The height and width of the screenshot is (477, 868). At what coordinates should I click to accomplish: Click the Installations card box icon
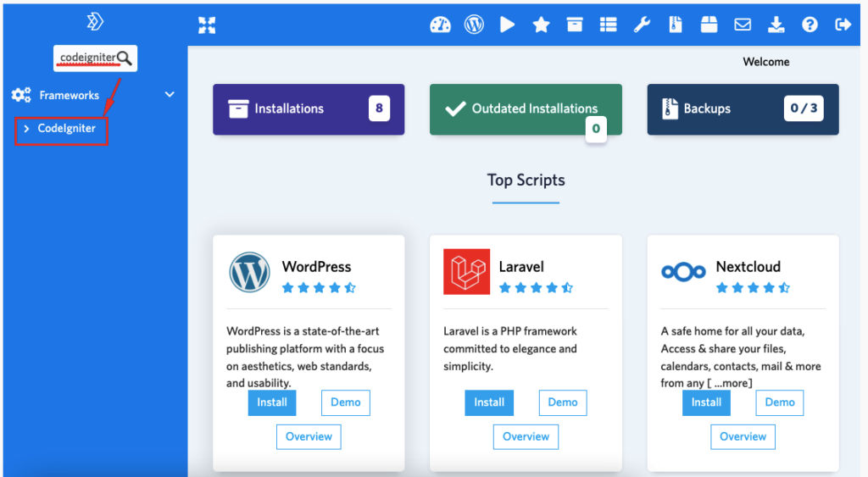238,109
